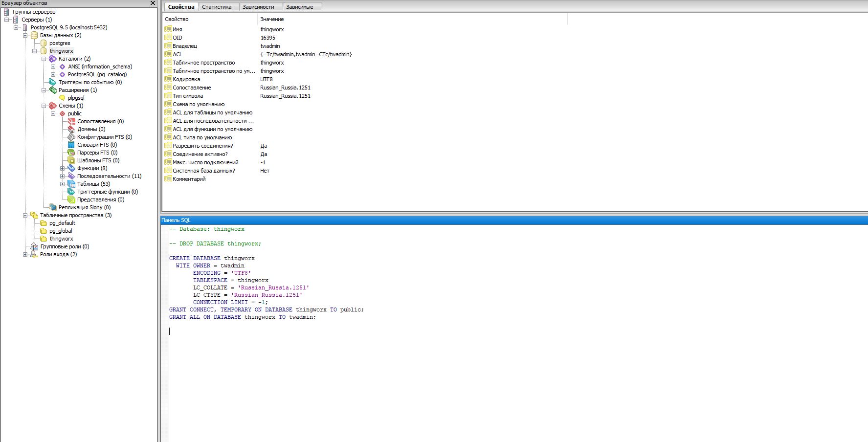The height and width of the screenshot is (442, 868).
Task: Expand the Sequences (11) node
Action: (x=62, y=176)
